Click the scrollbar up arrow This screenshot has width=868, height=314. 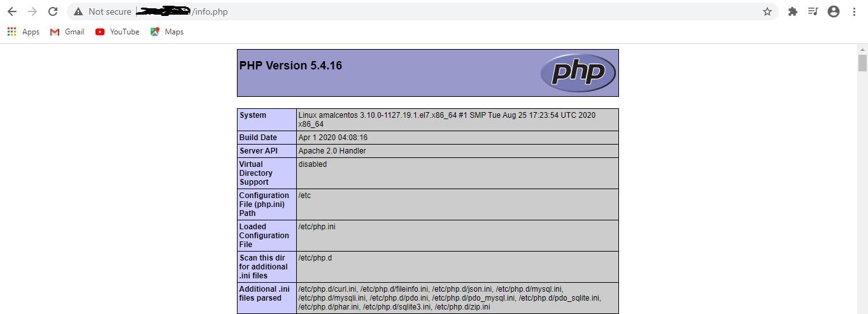click(x=863, y=49)
